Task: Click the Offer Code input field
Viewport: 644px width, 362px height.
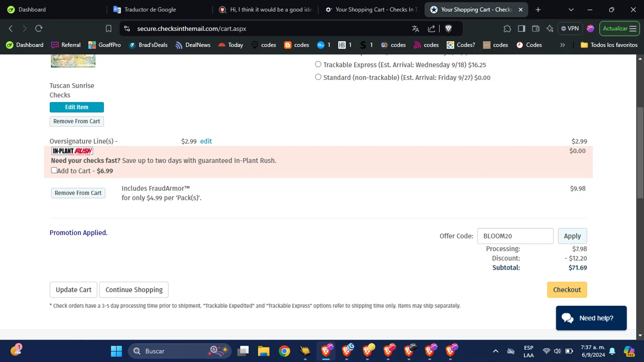Action: click(515, 236)
